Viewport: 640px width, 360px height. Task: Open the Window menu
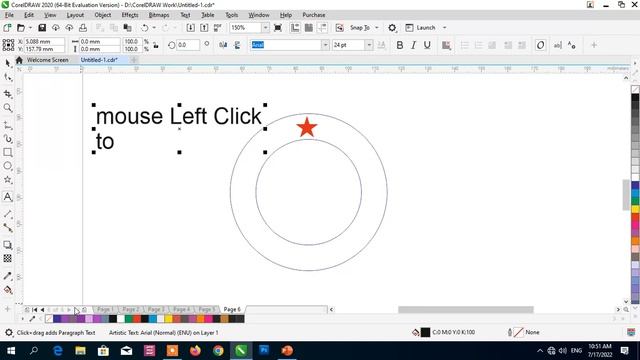tap(259, 15)
